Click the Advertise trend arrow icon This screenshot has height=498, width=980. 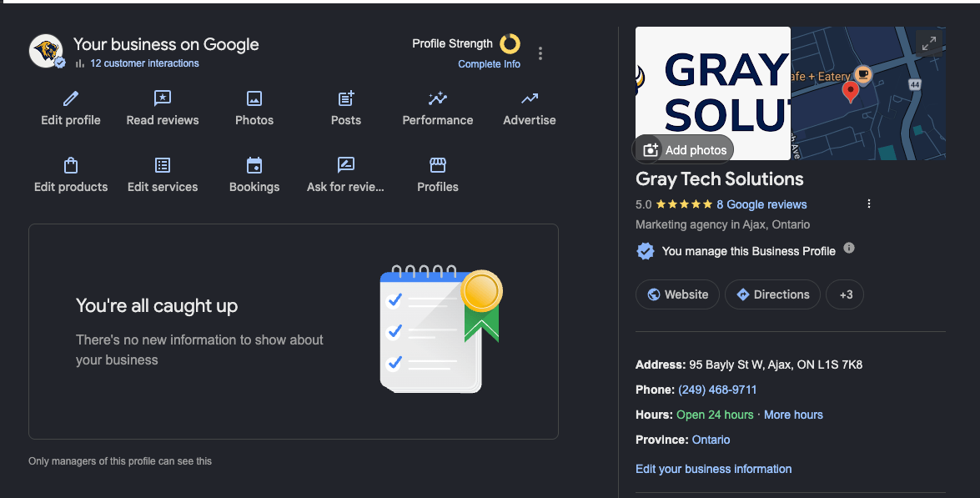point(530,98)
